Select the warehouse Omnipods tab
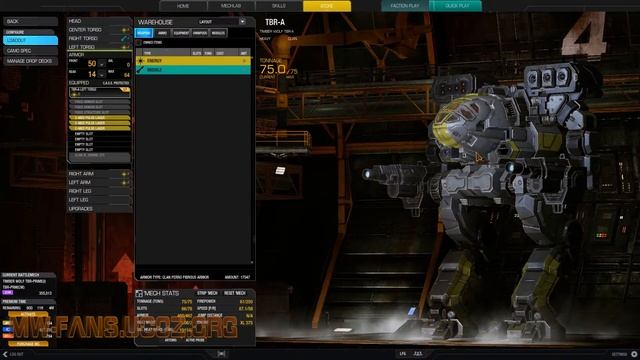Screen dimensions: 640x360 tap(200, 33)
